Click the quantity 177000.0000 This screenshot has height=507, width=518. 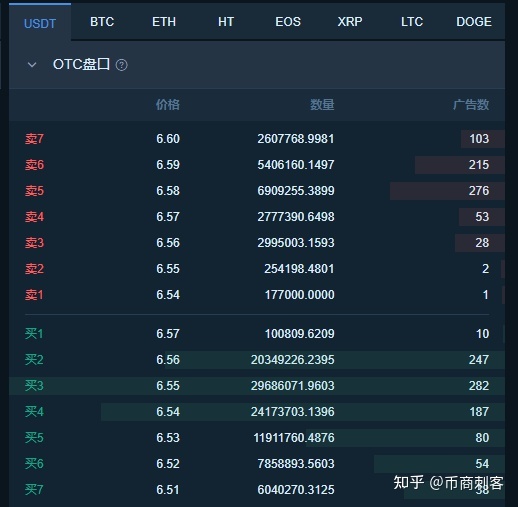299,295
